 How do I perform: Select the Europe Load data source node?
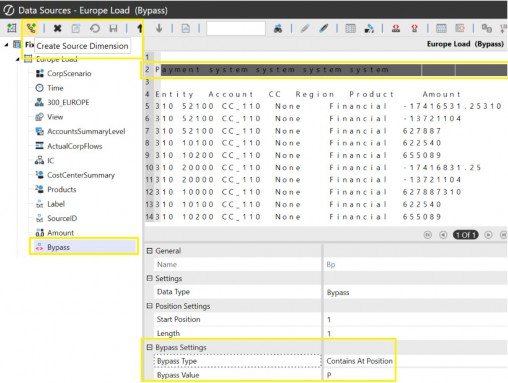tap(57, 59)
